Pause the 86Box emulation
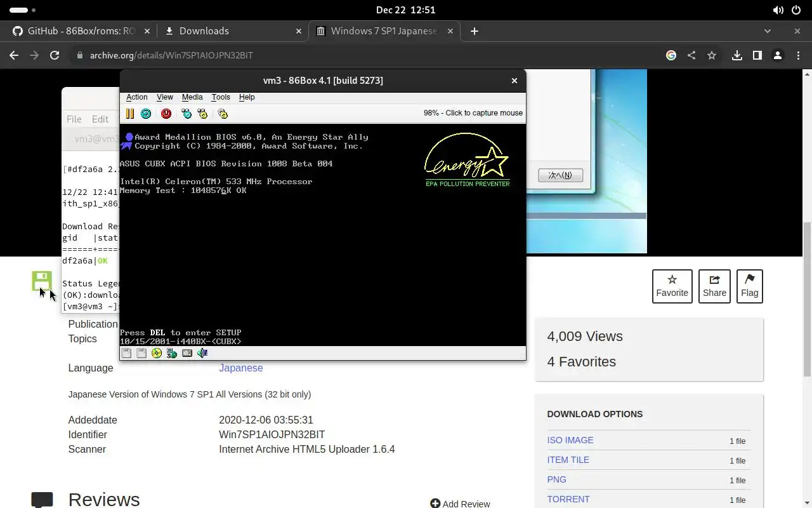The height and width of the screenshot is (508, 812). tap(129, 114)
